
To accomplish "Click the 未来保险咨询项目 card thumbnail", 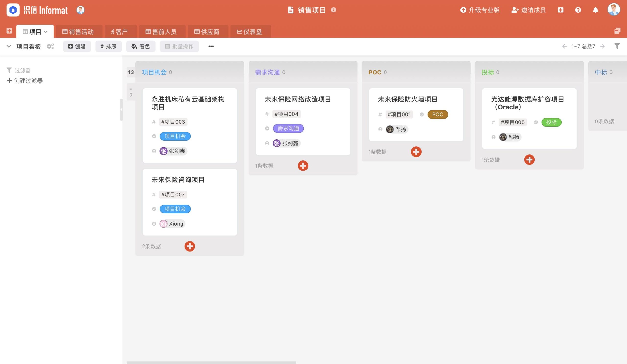I will (190, 201).
